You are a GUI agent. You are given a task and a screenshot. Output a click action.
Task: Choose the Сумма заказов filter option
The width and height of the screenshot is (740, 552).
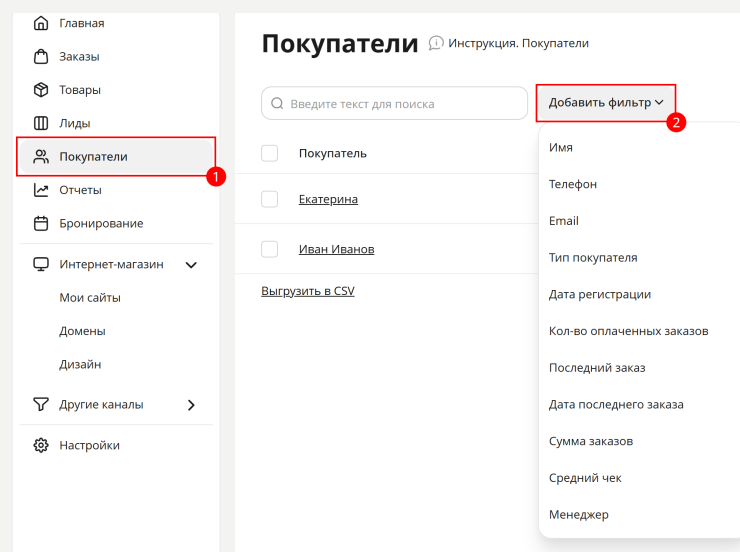tap(591, 442)
